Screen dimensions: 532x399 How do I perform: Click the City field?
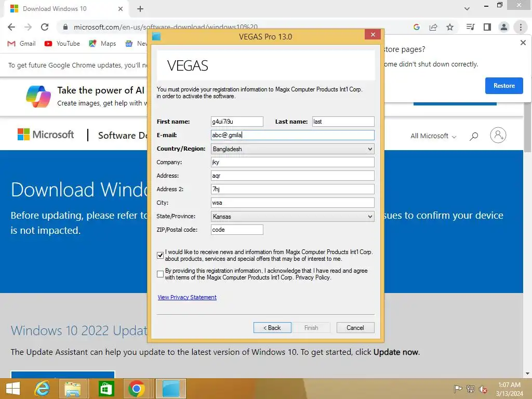point(292,203)
